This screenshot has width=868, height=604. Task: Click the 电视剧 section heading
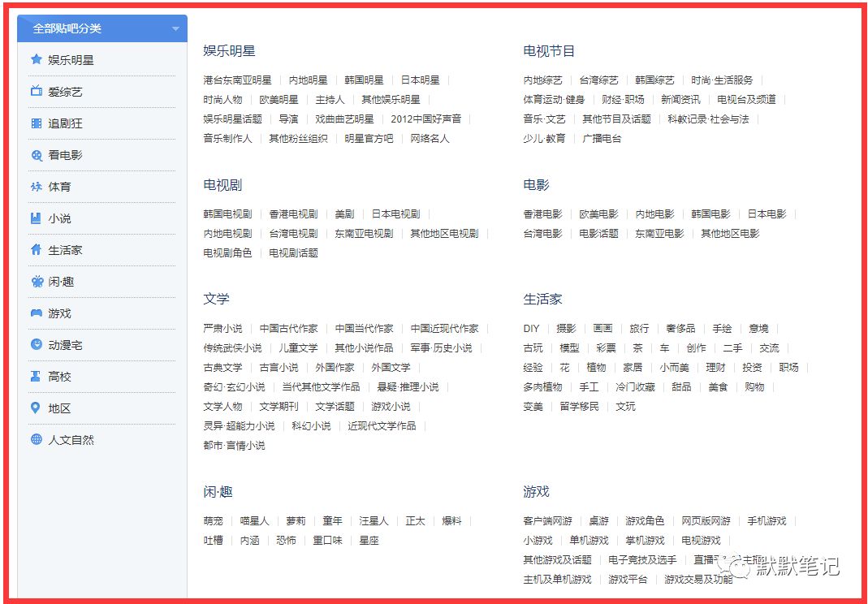coord(222,185)
